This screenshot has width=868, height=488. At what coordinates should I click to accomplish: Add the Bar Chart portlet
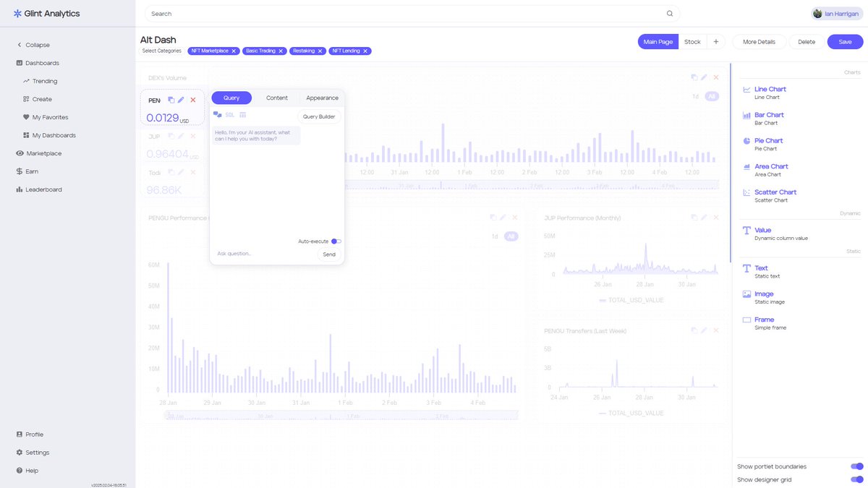[x=770, y=119]
